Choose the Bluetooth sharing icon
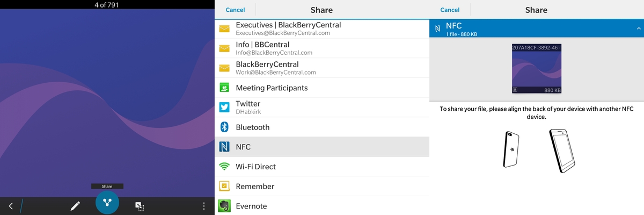The width and height of the screenshot is (644, 215). [224, 127]
